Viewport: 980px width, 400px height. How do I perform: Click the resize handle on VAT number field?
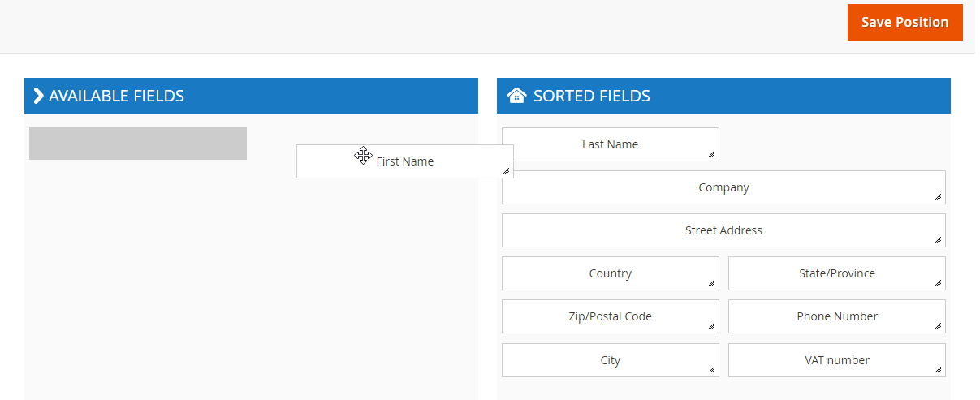click(x=938, y=369)
